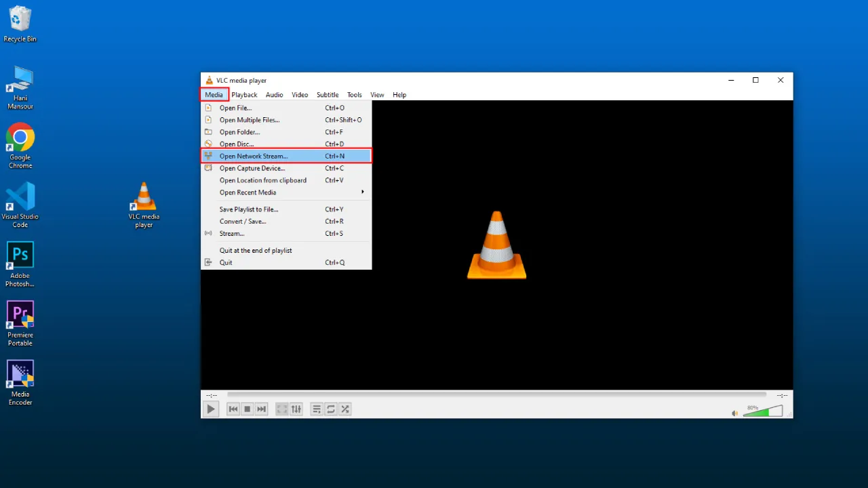This screenshot has height=488, width=868.
Task: Open the Media menu
Action: [x=214, y=95]
